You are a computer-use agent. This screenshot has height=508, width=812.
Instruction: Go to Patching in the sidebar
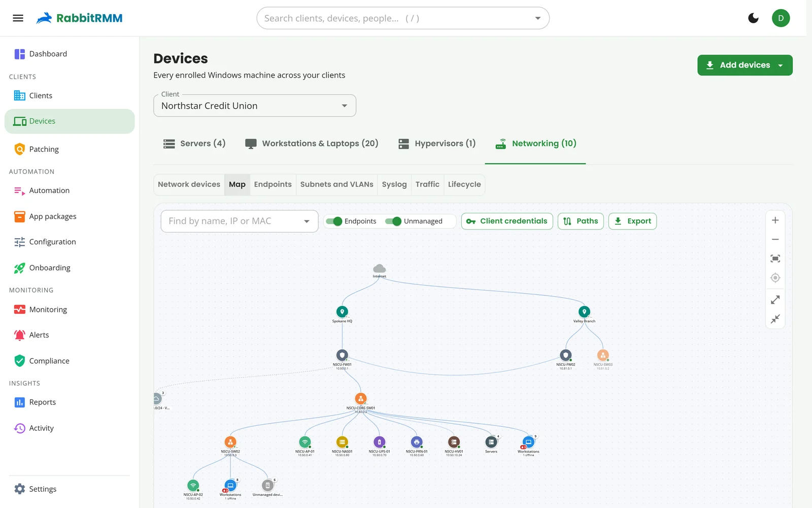click(x=70, y=149)
